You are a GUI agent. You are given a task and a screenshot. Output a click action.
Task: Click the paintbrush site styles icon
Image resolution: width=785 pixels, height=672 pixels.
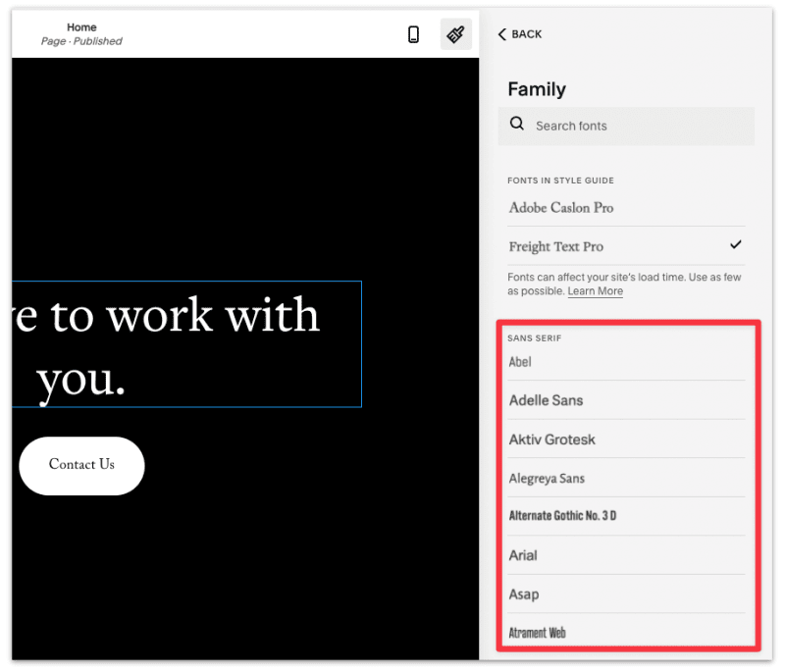click(x=455, y=33)
